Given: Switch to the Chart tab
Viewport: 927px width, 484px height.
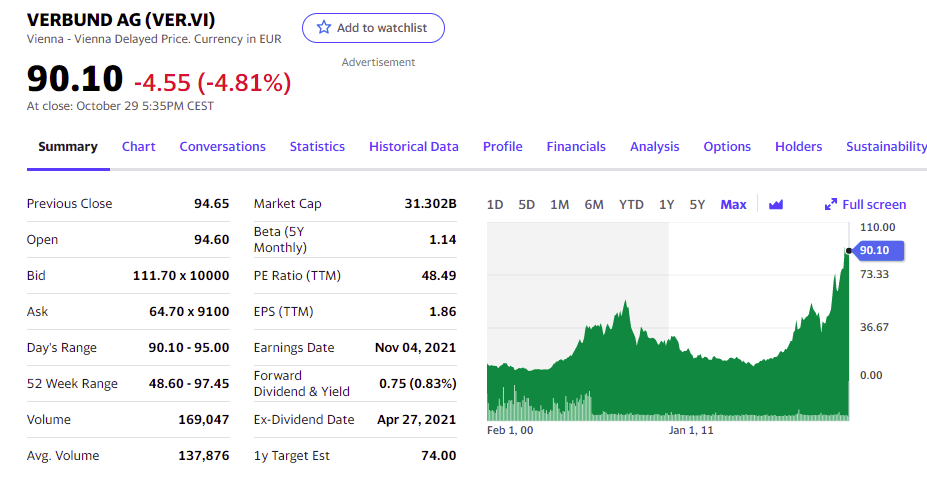Looking at the screenshot, I should click(x=138, y=147).
